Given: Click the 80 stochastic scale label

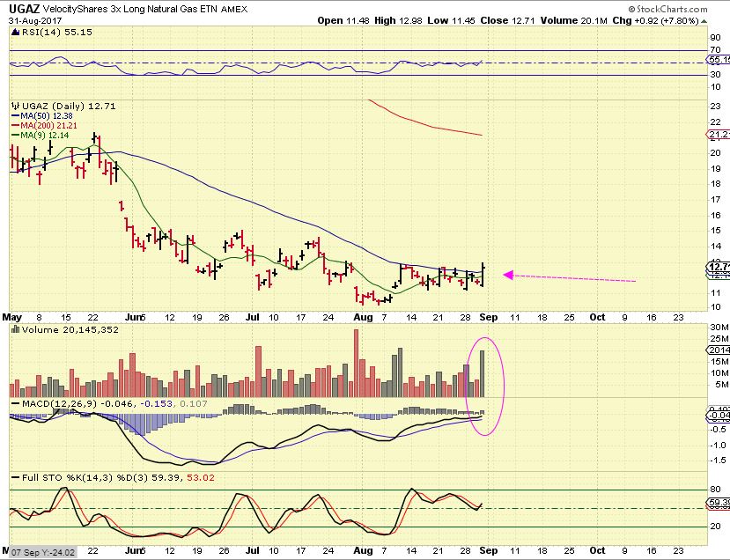Looking at the screenshot, I should (x=716, y=490).
